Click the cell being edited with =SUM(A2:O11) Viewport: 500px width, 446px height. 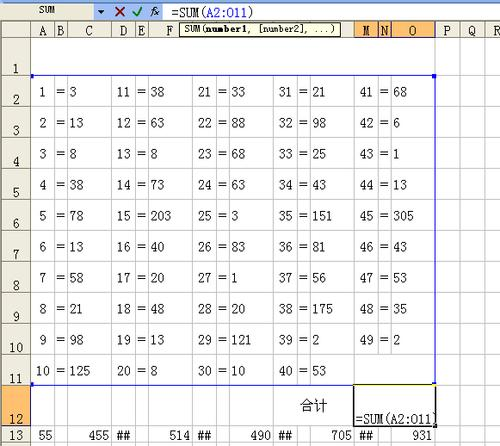click(x=395, y=406)
